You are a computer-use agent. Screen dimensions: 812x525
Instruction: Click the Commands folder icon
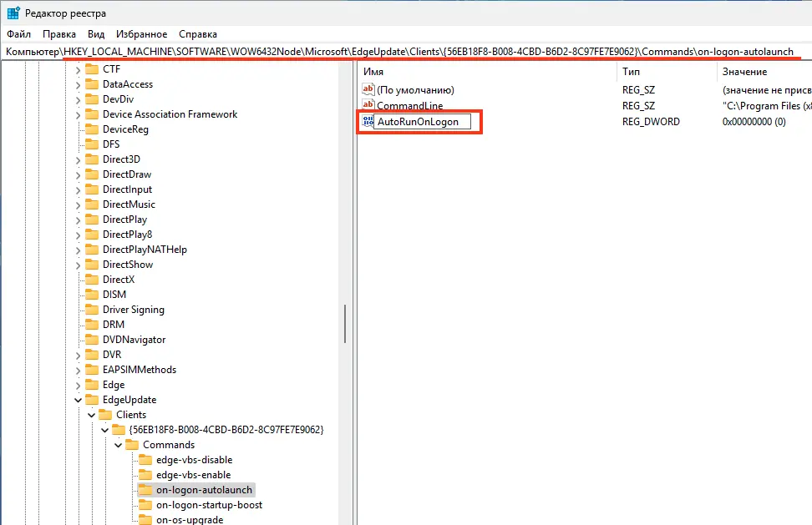click(132, 444)
